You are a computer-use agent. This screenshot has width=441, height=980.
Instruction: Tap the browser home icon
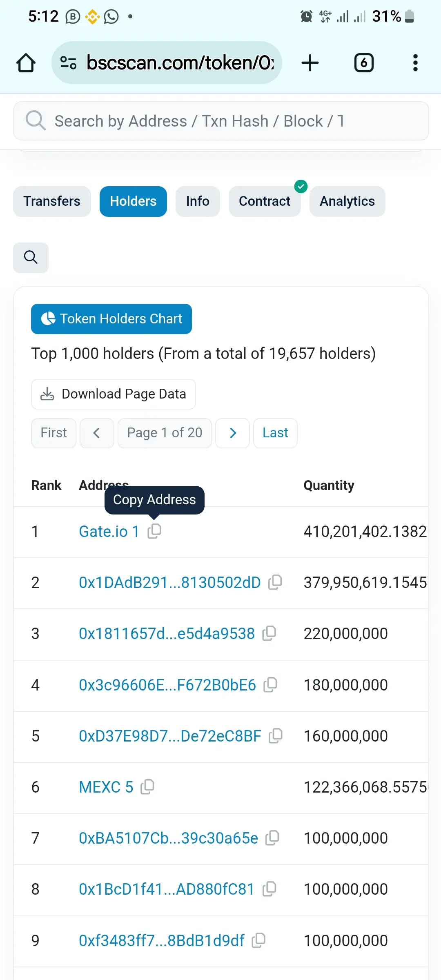pos(26,63)
